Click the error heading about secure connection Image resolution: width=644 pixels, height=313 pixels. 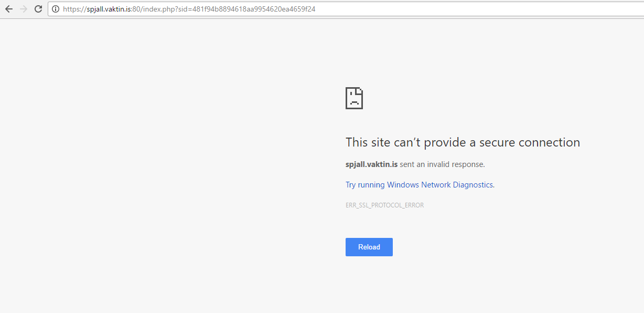(463, 142)
